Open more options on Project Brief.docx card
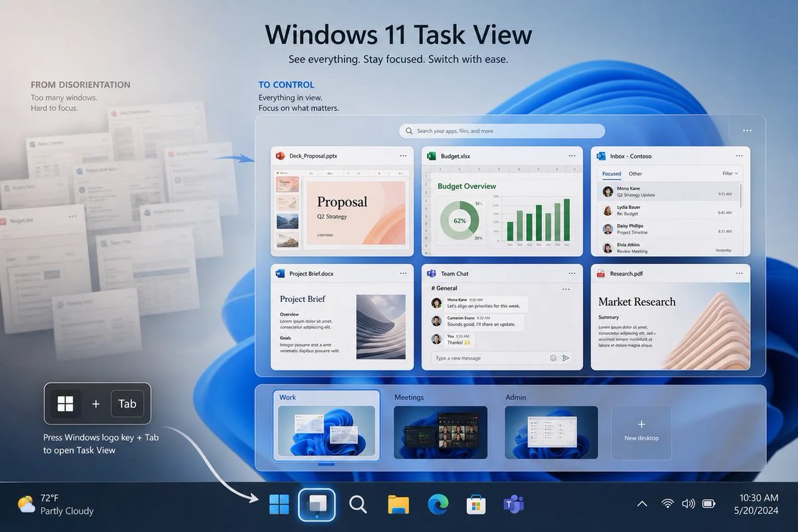798x532 pixels. click(x=403, y=273)
